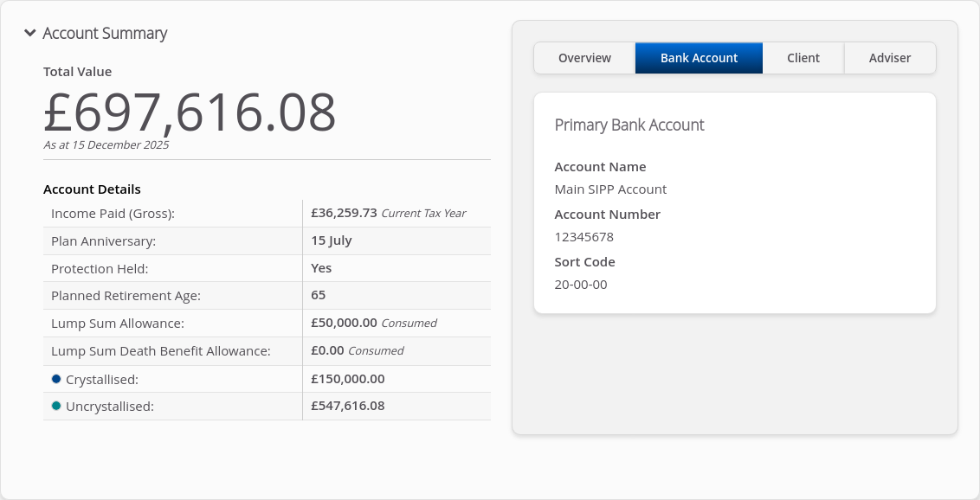Click the £36,259.73 income value

[x=344, y=213]
